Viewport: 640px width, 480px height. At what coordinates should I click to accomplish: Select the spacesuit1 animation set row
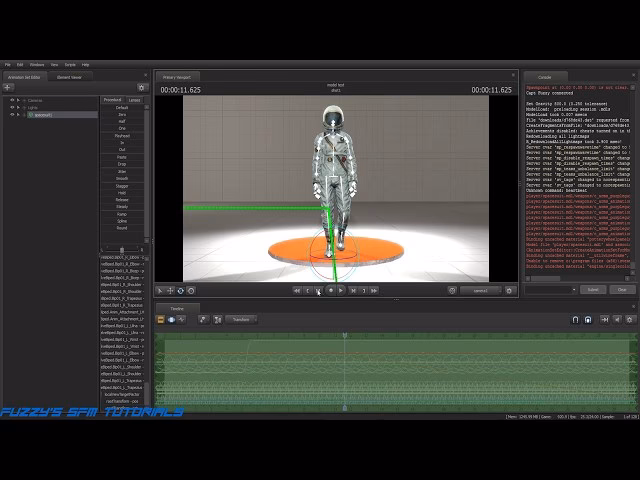point(62,115)
